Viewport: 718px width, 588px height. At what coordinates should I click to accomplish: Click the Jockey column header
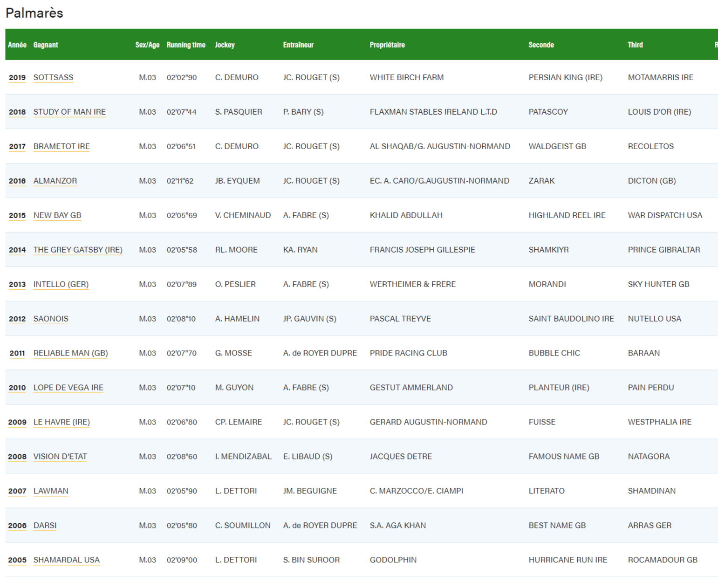225,45
